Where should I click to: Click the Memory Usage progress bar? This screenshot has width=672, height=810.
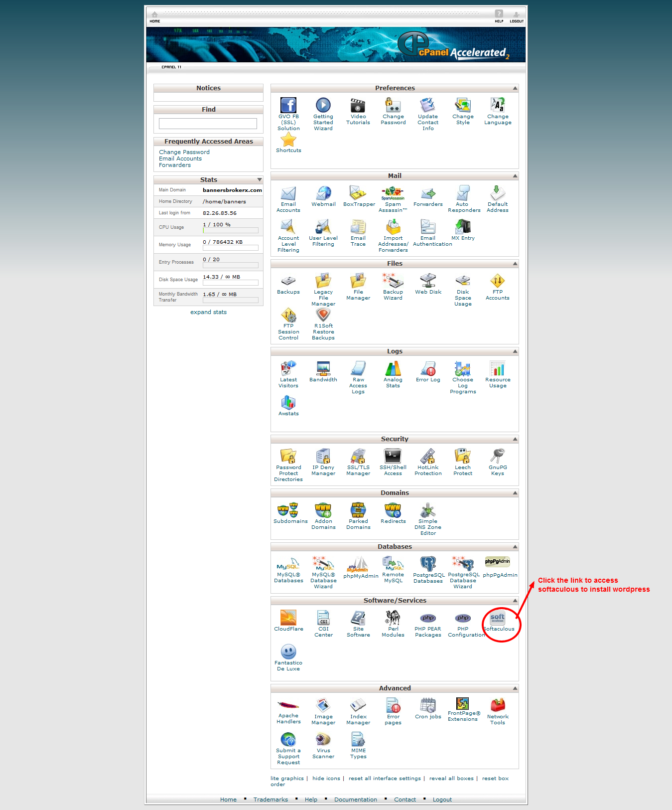click(231, 248)
